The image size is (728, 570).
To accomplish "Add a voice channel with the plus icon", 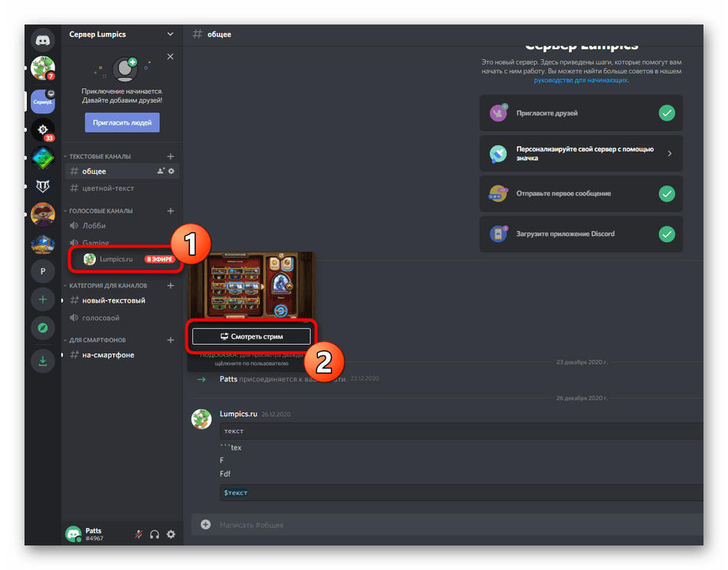I will (x=171, y=211).
